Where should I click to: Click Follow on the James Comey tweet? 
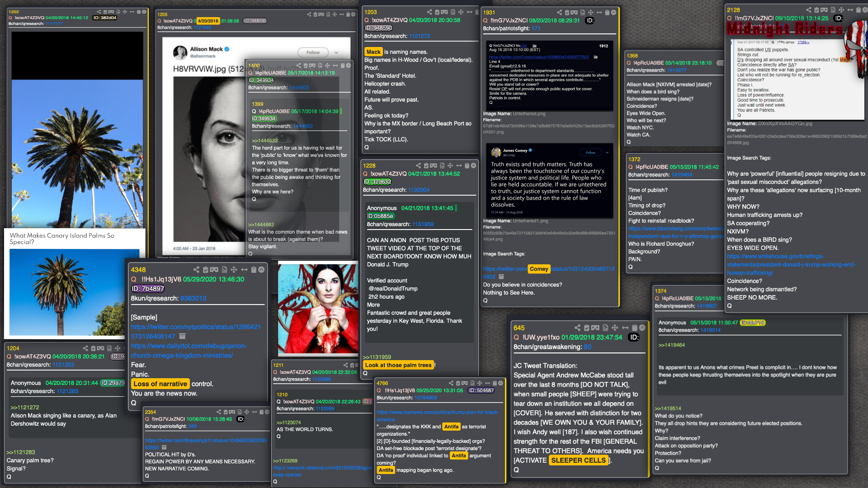[590, 153]
